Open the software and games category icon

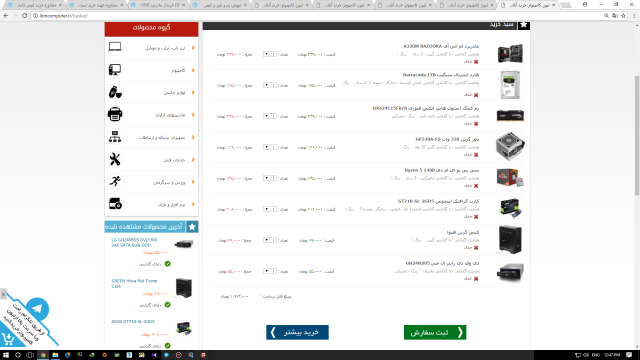tap(115, 204)
